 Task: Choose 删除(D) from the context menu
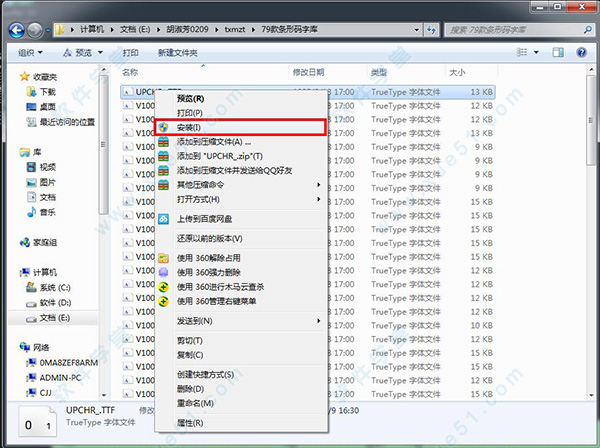pyautogui.click(x=240, y=389)
